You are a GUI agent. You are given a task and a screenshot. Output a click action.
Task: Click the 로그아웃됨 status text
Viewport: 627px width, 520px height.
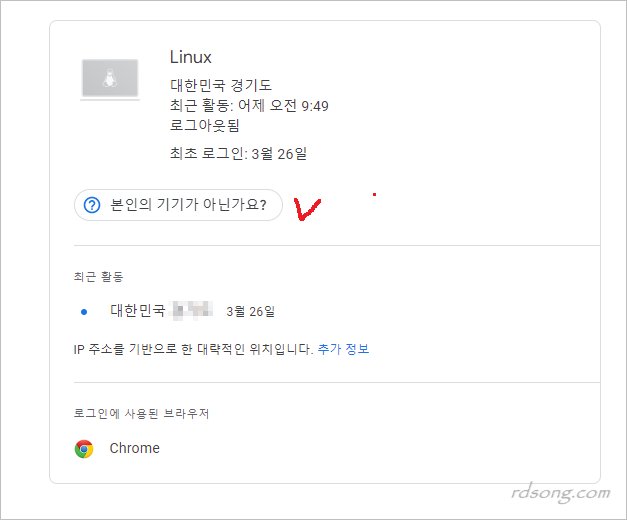click(205, 126)
